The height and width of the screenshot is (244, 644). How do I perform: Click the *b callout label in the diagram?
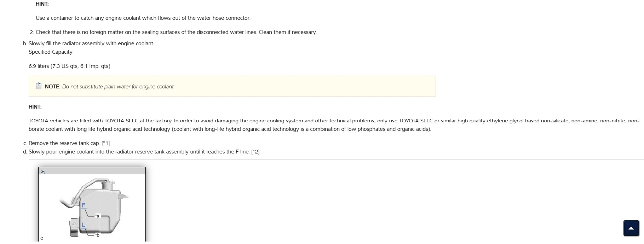(98, 235)
